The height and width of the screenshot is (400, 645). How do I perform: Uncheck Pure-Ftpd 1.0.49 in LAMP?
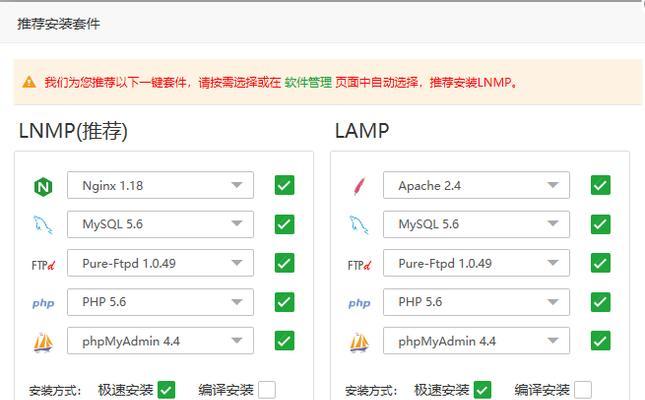tap(601, 263)
